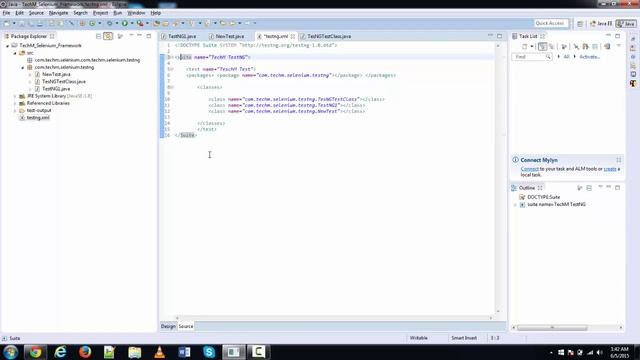Open the Navigate menu
The height and width of the screenshot is (360, 640).
[58, 13]
